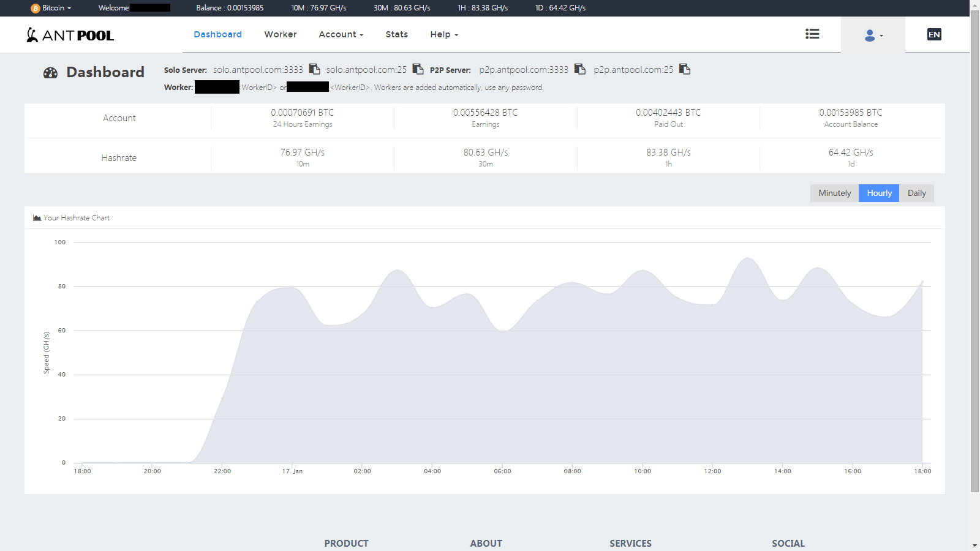Expand the Bitcoin currency dropdown
The height and width of the screenshot is (551, 980).
point(56,8)
